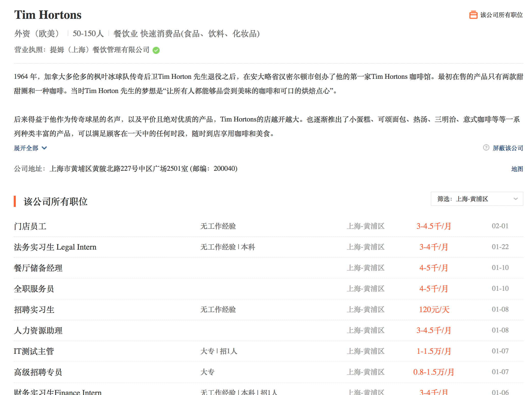Click 3-4.5千/月 salary in 人力资源助理 row
This screenshot has width=532, height=395.
(434, 330)
